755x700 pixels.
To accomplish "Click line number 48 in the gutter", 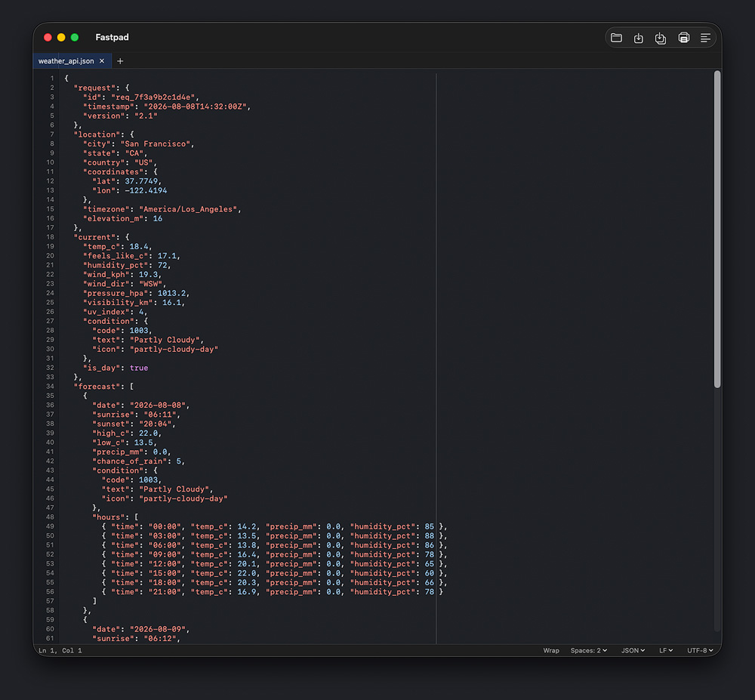I will (50, 517).
